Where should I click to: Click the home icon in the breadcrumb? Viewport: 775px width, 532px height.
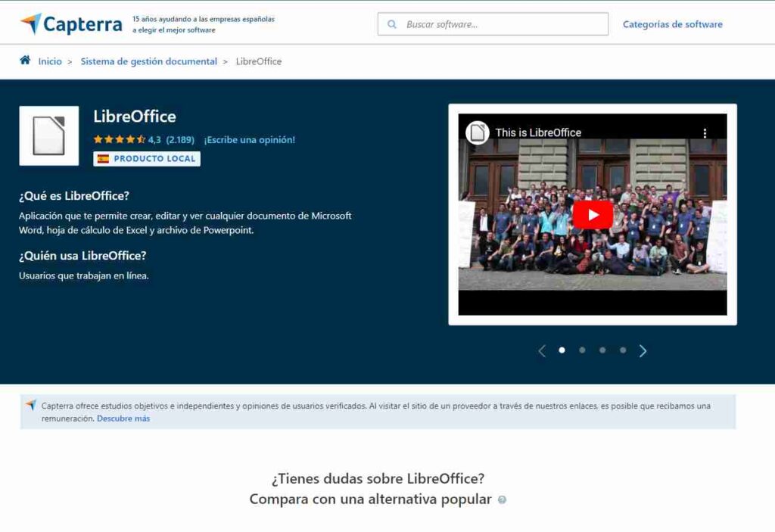click(25, 61)
